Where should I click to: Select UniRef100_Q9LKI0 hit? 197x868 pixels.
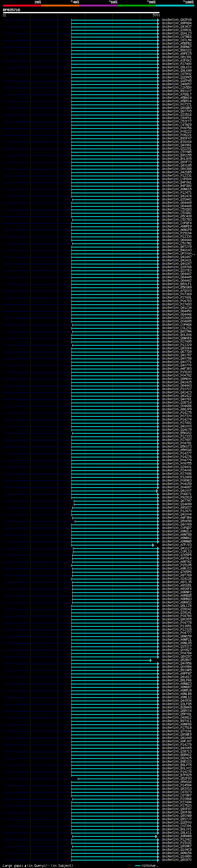(x=177, y=67)
